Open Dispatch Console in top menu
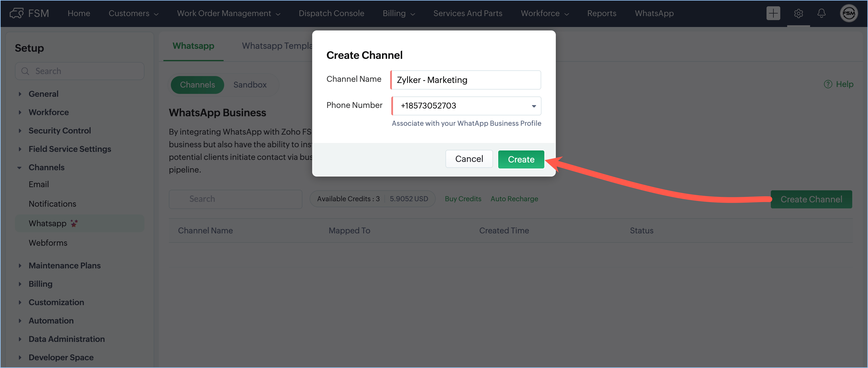This screenshot has width=868, height=368. click(331, 13)
